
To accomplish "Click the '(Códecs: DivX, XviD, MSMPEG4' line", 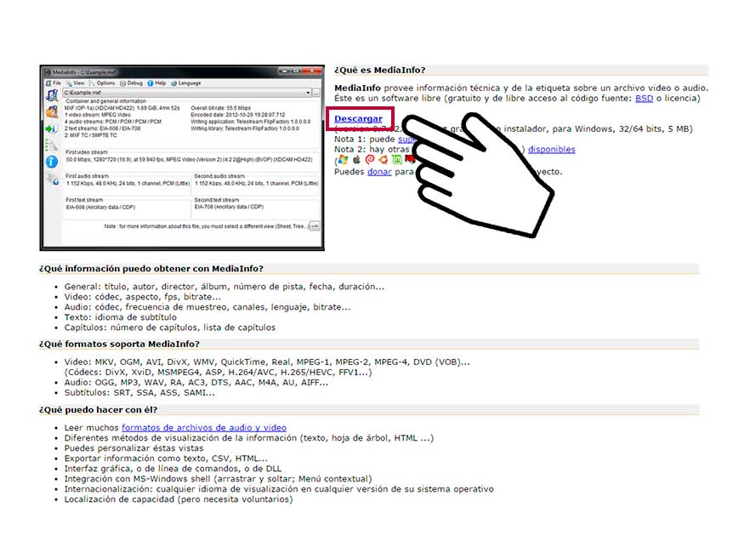I will point(218,372).
